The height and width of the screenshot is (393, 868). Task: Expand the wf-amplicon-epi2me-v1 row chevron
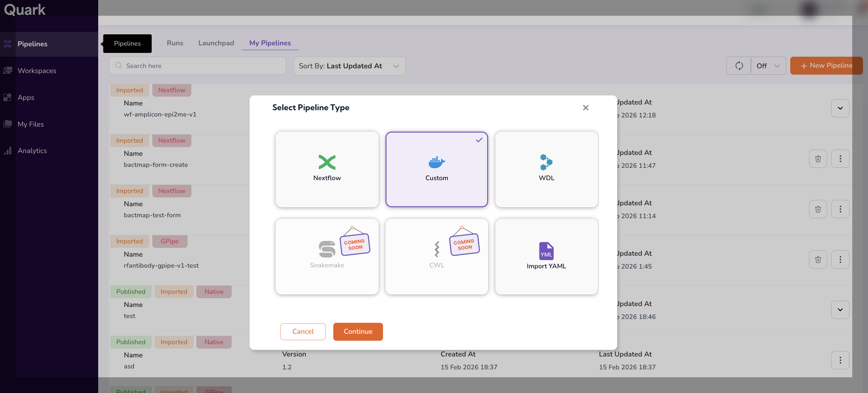(840, 108)
